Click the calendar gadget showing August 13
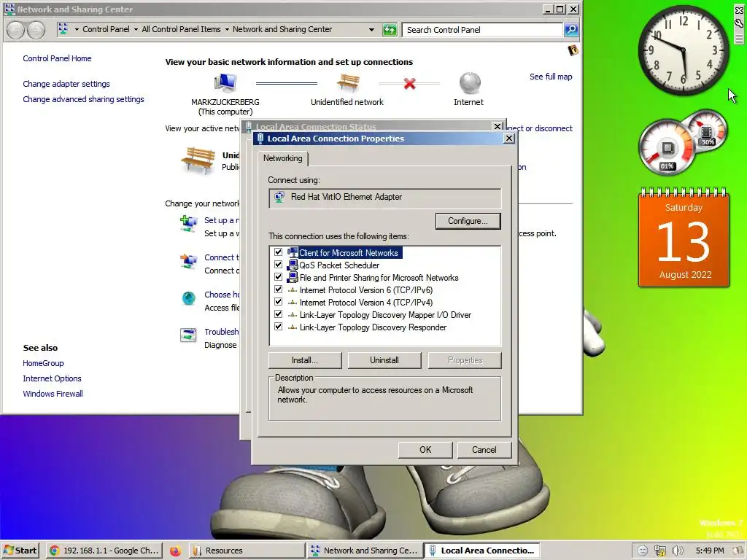747x560 pixels. [x=684, y=238]
